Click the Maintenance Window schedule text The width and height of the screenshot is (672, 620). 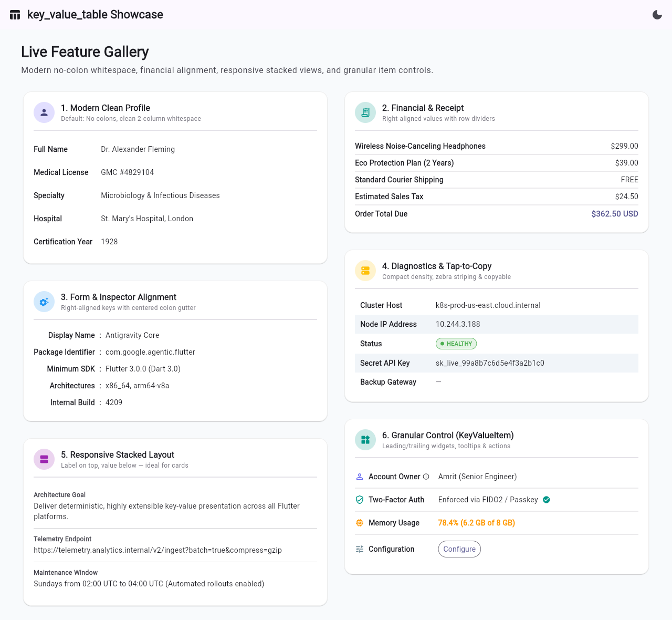pyautogui.click(x=149, y=584)
